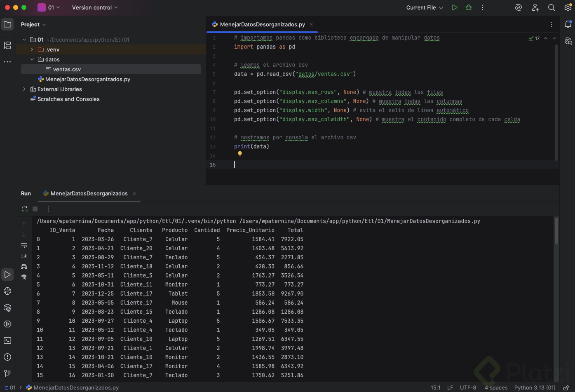Click the run console vertical scrollbar
This screenshot has width=575, height=392.
(x=556, y=231)
